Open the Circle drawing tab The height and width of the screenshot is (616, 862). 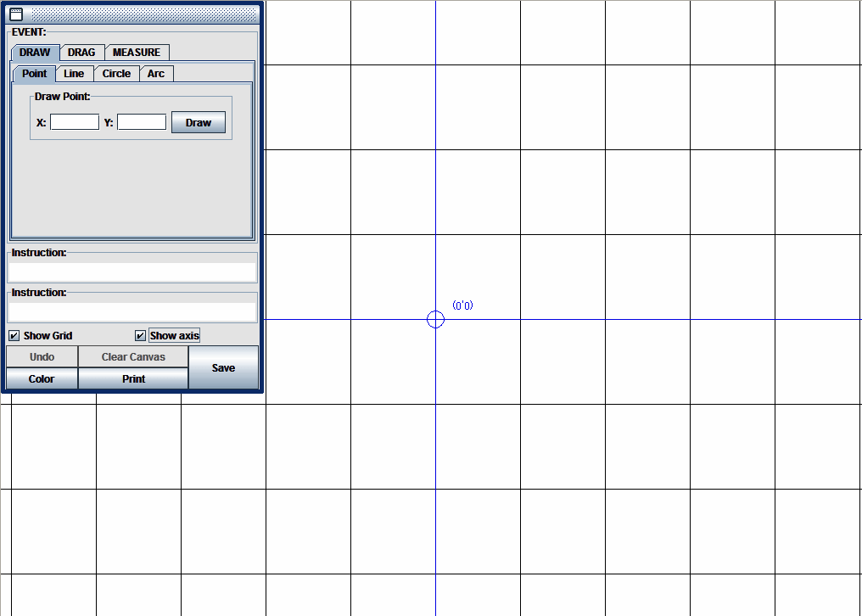(116, 74)
